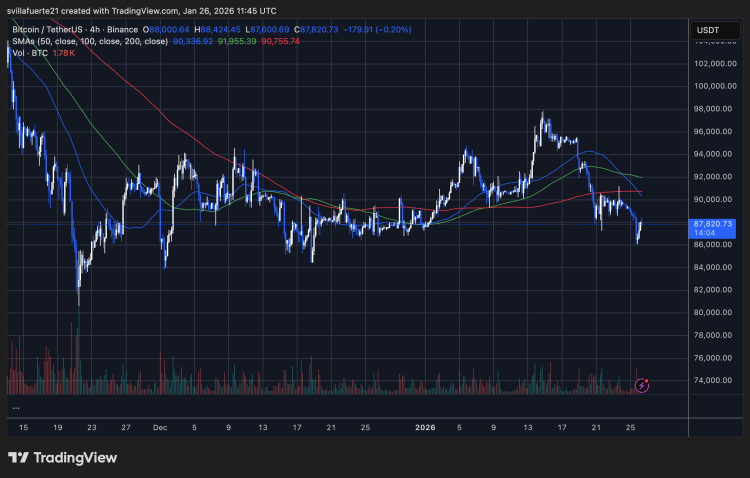
Task: Click the 98,000.00 price axis label
Action: 713,109
